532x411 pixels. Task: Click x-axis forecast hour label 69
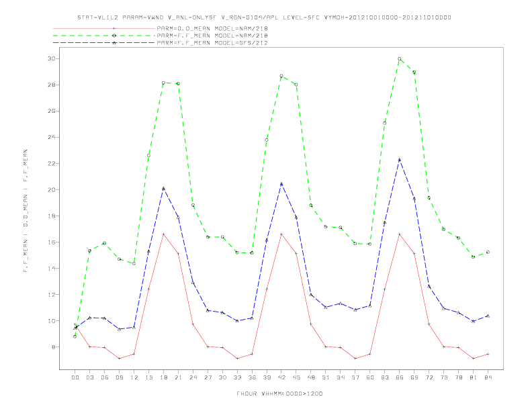click(414, 377)
